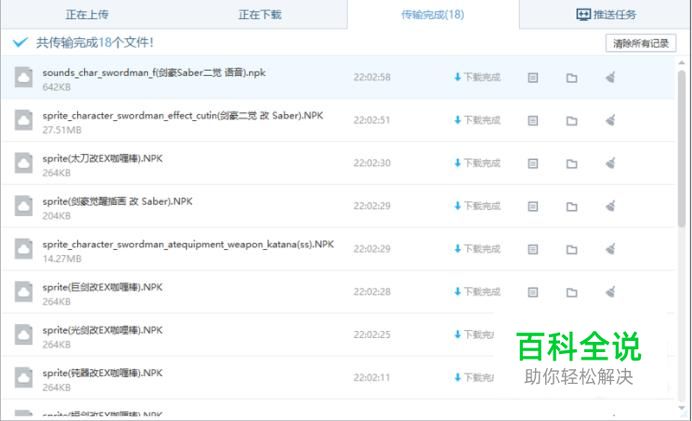Clear record broom icon for sprite(巨剑改EX咖喱棒) row
The image size is (692, 421).
[x=610, y=292]
